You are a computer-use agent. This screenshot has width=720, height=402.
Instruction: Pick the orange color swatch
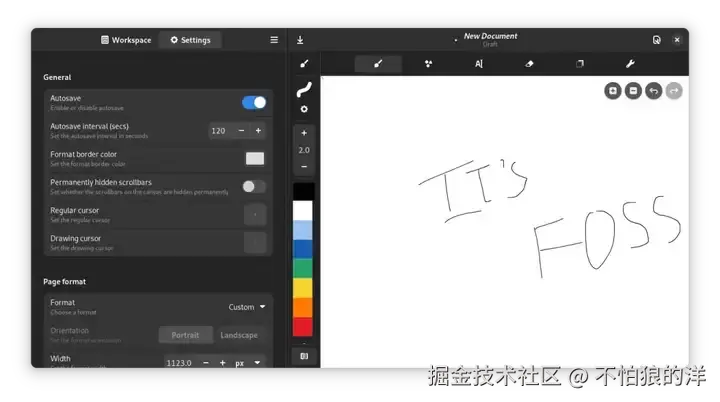(x=303, y=307)
